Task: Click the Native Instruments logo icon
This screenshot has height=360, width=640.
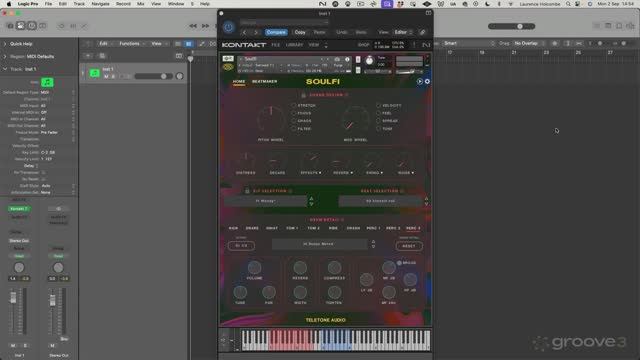Action: coord(426,45)
